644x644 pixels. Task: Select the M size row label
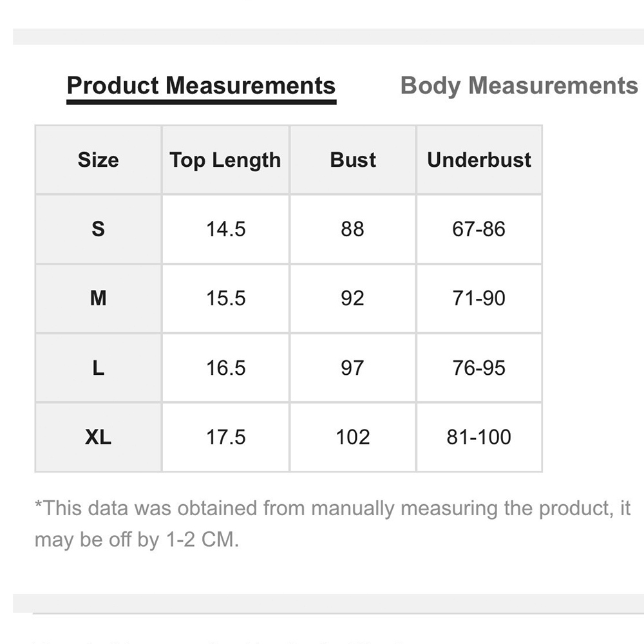(x=98, y=298)
